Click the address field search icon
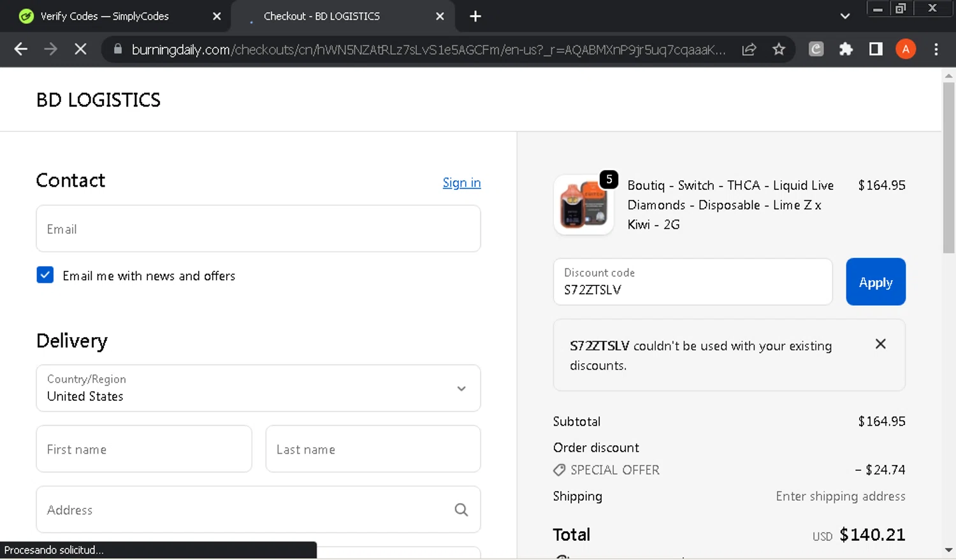 click(x=461, y=510)
